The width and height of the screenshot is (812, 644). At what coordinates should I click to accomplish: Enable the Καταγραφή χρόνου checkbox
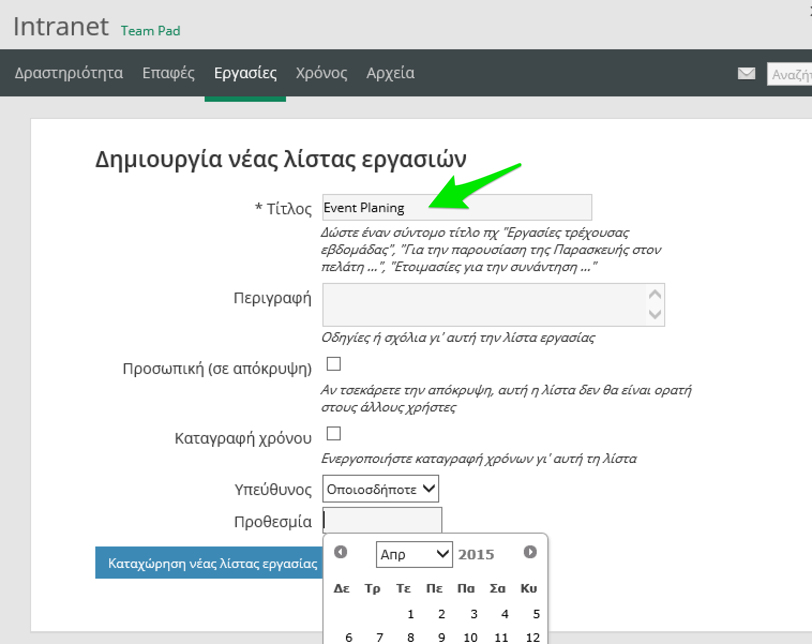(334, 433)
